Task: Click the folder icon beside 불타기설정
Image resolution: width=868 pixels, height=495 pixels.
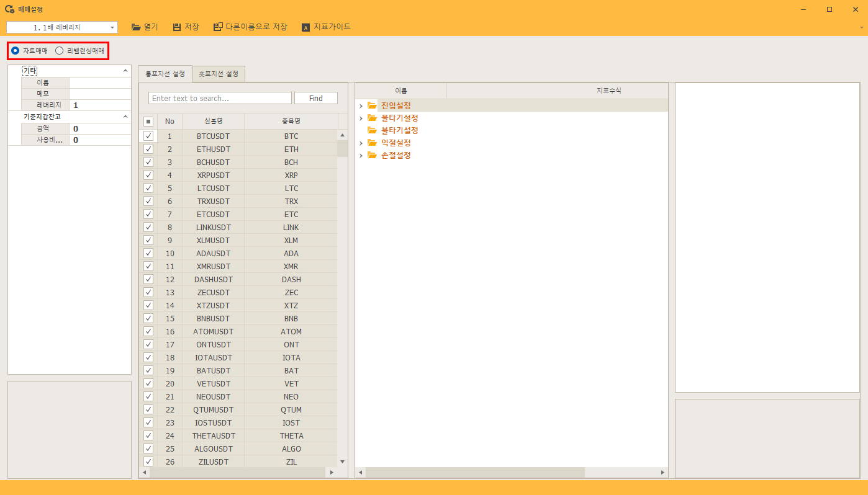Action: pos(372,130)
